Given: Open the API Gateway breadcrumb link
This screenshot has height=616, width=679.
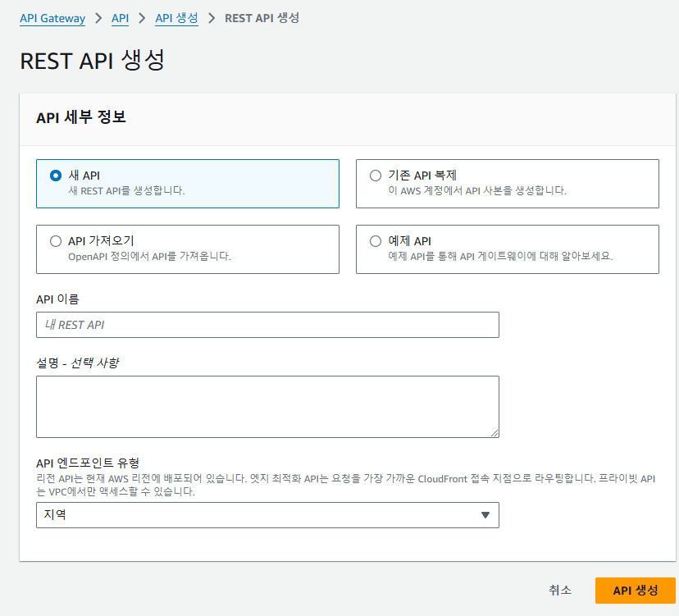Looking at the screenshot, I should coord(52,18).
